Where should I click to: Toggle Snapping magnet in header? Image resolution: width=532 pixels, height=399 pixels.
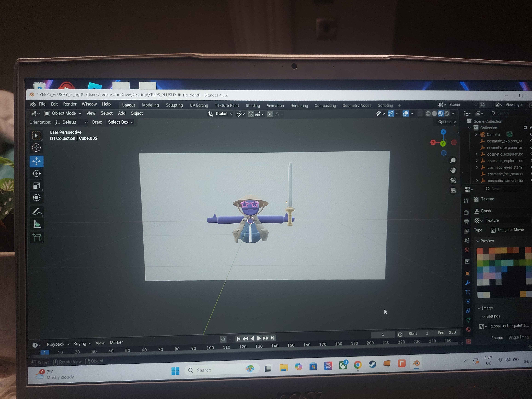pyautogui.click(x=251, y=114)
